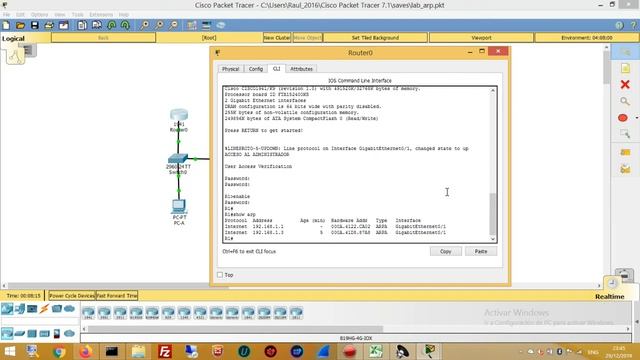Open the drawing palette icon
This screenshot has width=640, height=360.
(191, 25)
